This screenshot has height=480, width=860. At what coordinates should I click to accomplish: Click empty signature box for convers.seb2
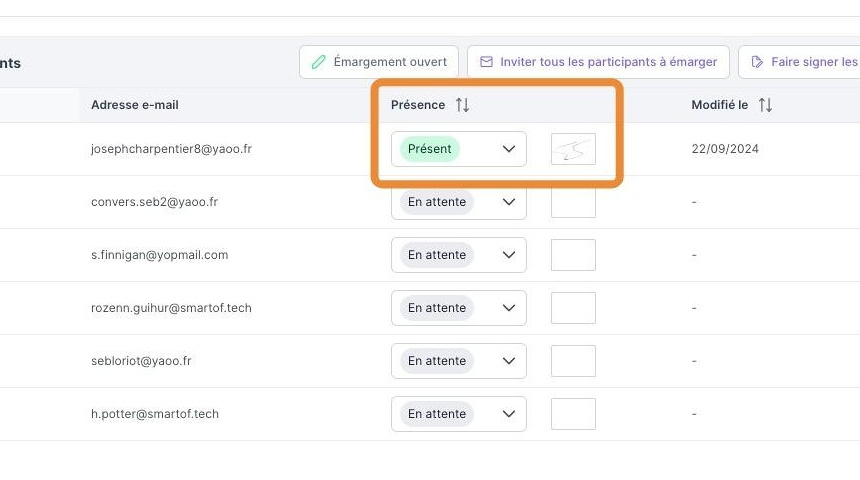[573, 202]
